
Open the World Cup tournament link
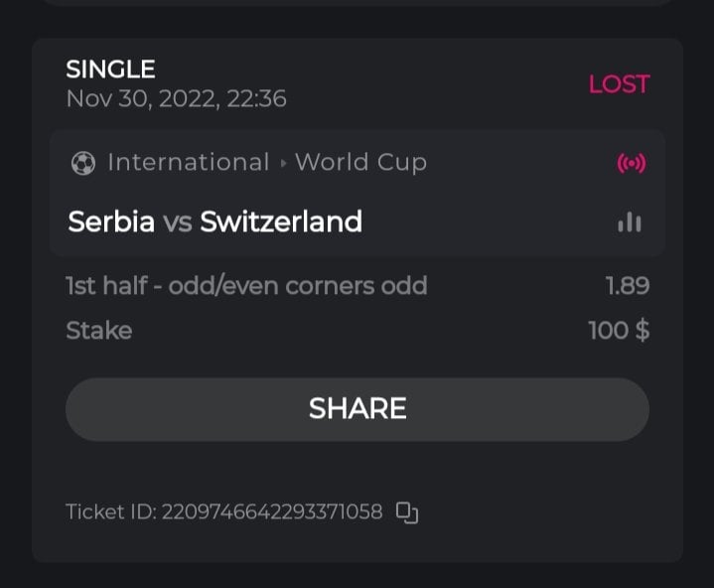click(360, 163)
